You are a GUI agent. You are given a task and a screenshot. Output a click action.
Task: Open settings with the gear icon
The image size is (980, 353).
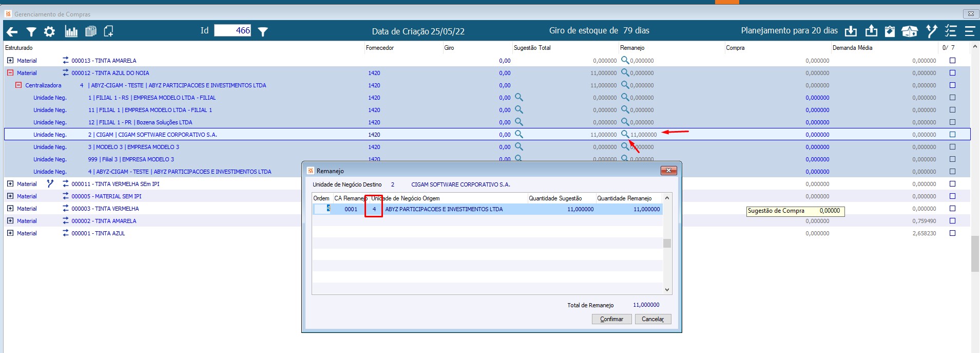click(49, 32)
